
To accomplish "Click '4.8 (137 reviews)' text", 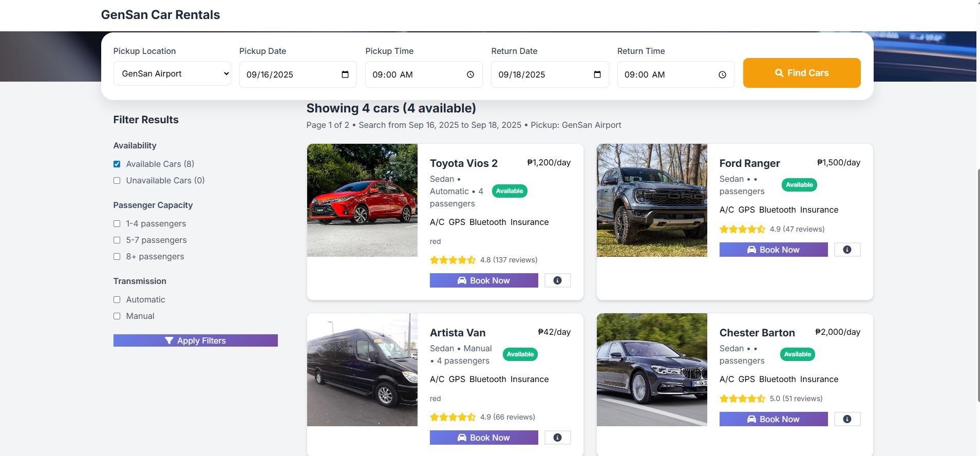I will tap(509, 260).
